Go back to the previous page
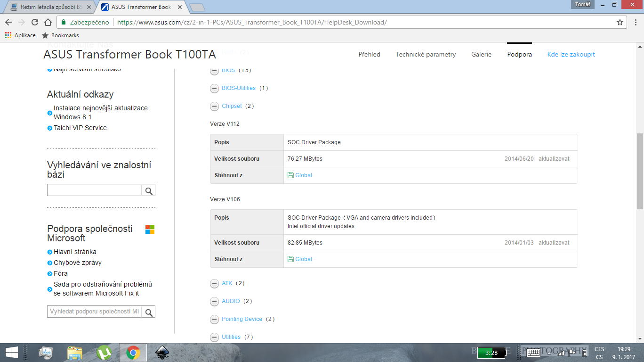This screenshot has height=362, width=644. click(8, 22)
